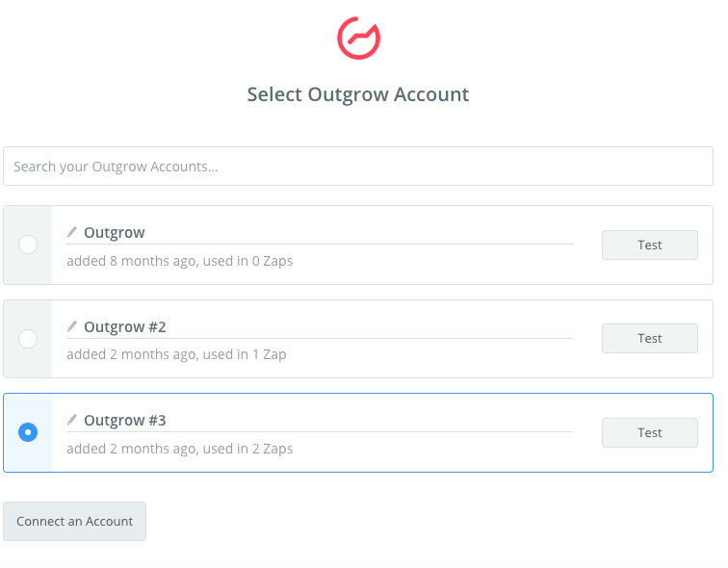Click "added 8 months ago, used in 0 Zaps" text
This screenshot has width=728, height=568.
point(179,261)
